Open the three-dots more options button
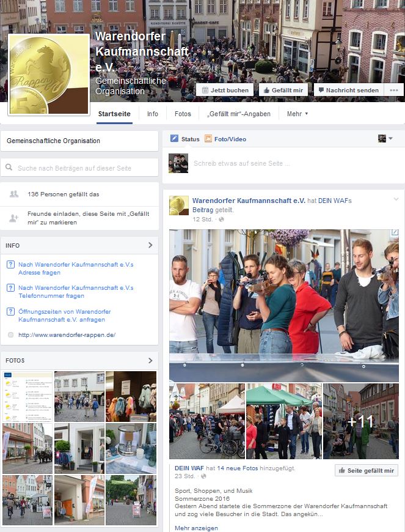Screen dimensions: 405x532 [x=394, y=90]
